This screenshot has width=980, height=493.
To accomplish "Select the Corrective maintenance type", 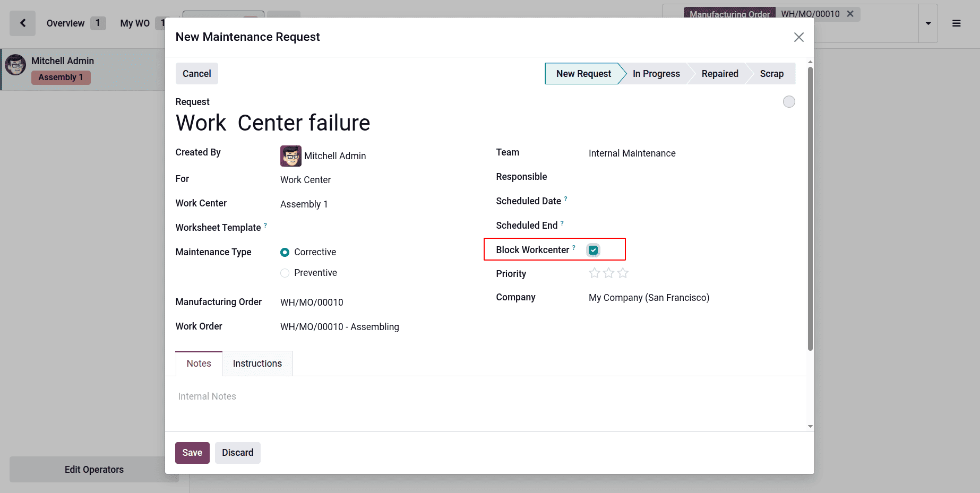I will [x=285, y=253].
